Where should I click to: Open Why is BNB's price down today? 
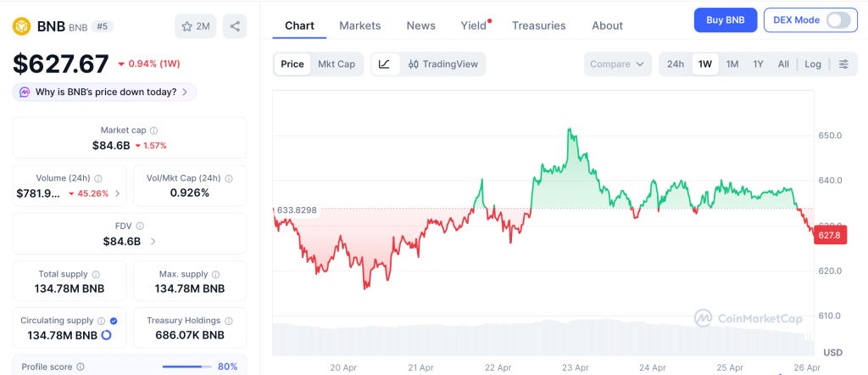coord(104,92)
